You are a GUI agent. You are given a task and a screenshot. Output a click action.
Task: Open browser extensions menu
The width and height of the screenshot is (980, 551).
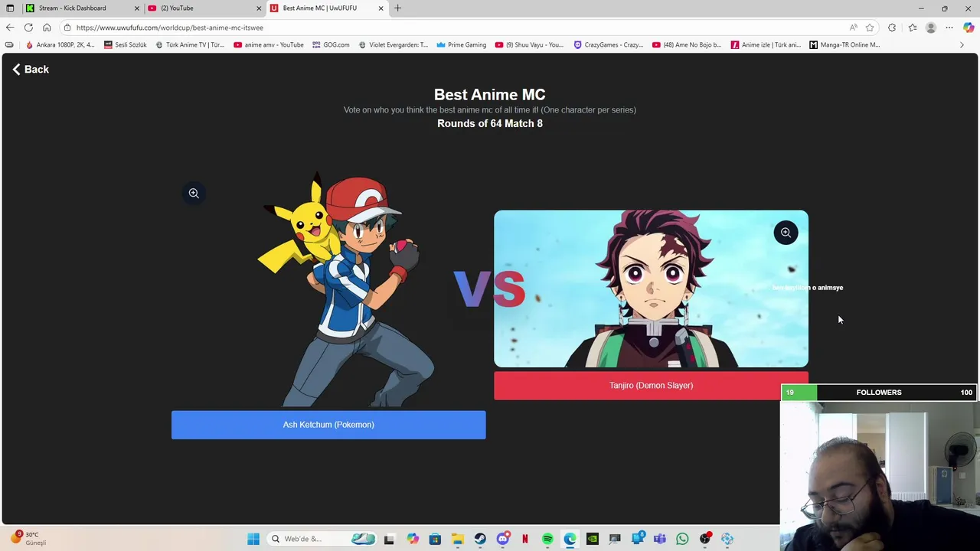[892, 28]
